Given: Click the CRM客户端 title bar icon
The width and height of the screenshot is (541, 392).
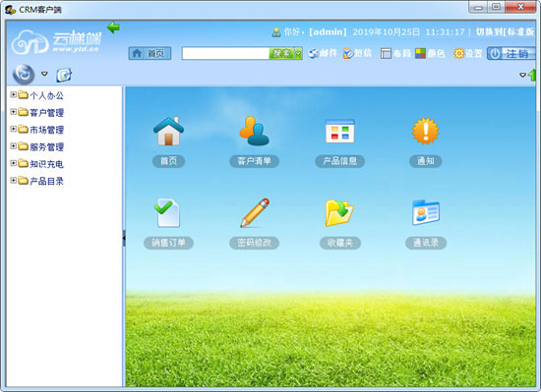Looking at the screenshot, I should pyautogui.click(x=11, y=10).
